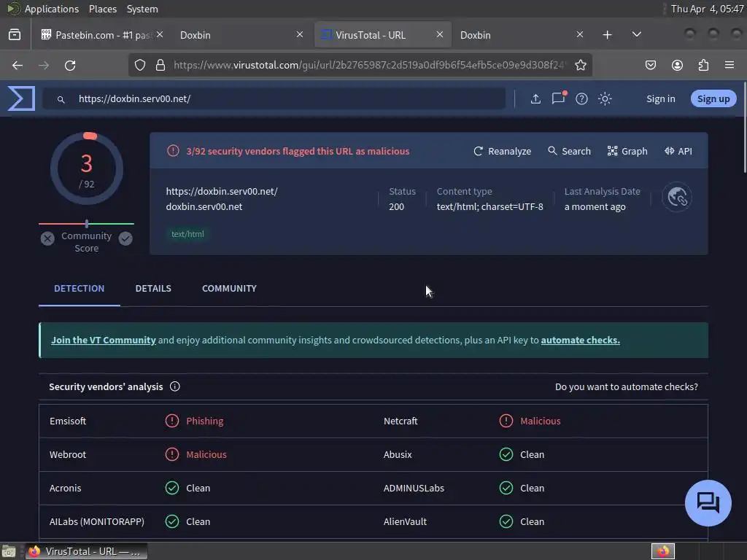
Task: Click the Sign up button
Action: [x=713, y=98]
